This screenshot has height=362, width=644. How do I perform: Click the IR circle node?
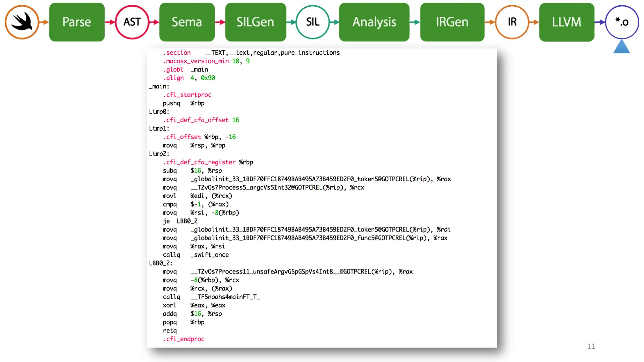[x=512, y=22]
